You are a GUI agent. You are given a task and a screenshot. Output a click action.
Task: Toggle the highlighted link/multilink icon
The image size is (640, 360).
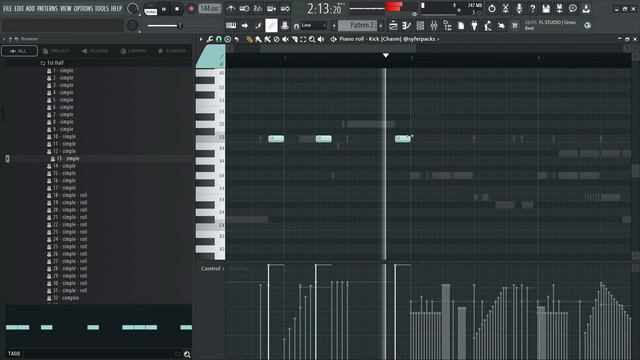point(271,25)
